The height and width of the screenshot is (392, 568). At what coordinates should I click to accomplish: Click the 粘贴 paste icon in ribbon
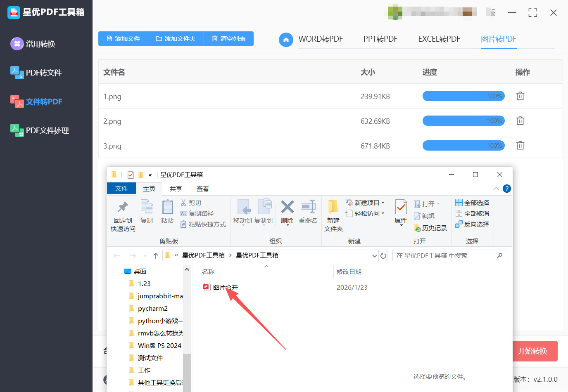(x=167, y=212)
